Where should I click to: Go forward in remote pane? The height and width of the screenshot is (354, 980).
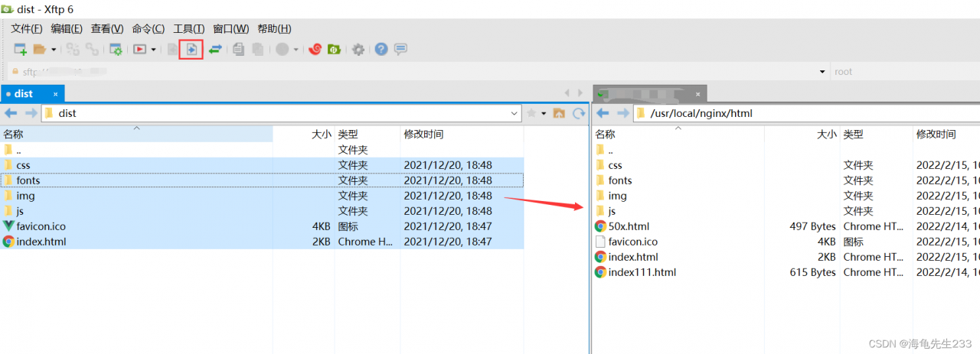point(622,113)
